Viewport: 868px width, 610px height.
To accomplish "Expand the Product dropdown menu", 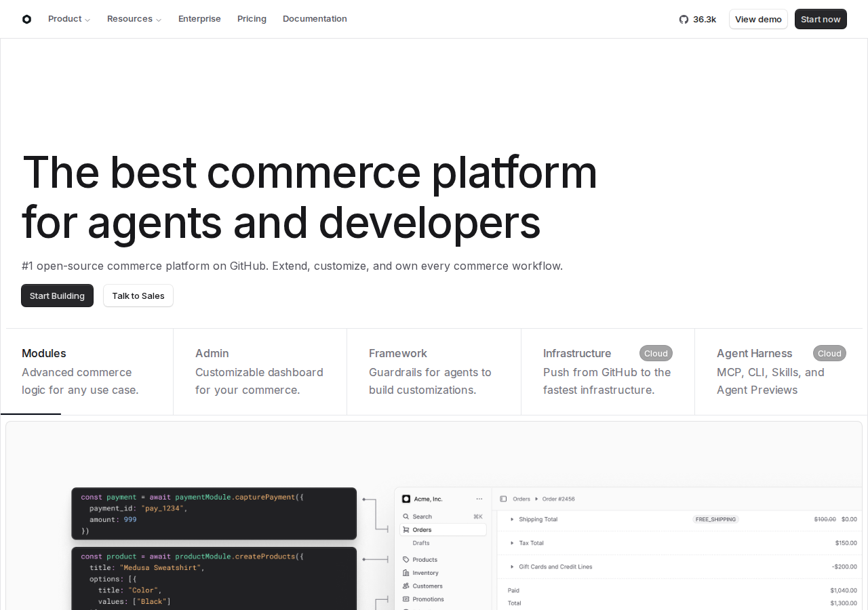I will [x=69, y=19].
